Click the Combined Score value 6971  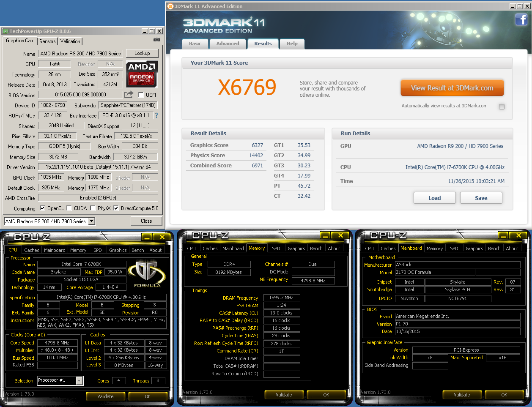click(257, 165)
